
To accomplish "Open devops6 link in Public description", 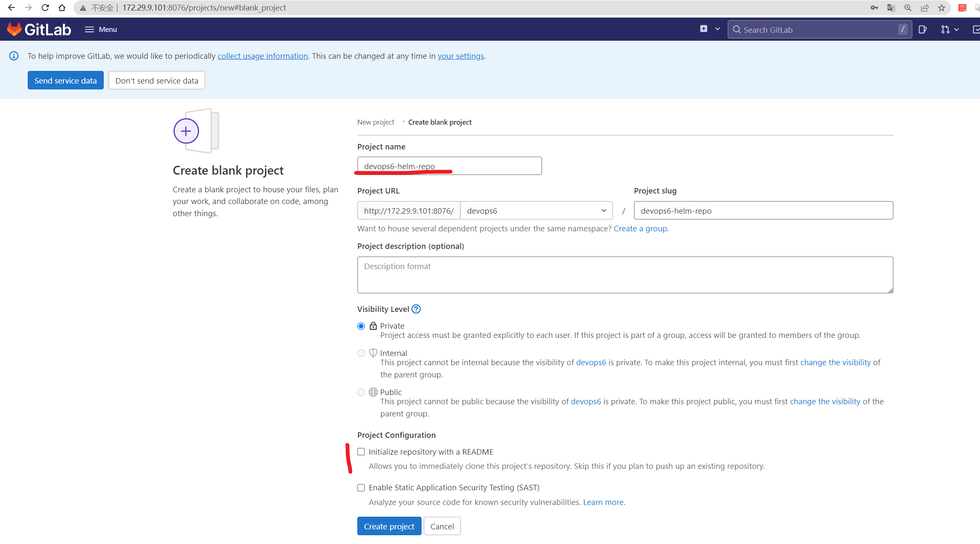I will (x=586, y=401).
